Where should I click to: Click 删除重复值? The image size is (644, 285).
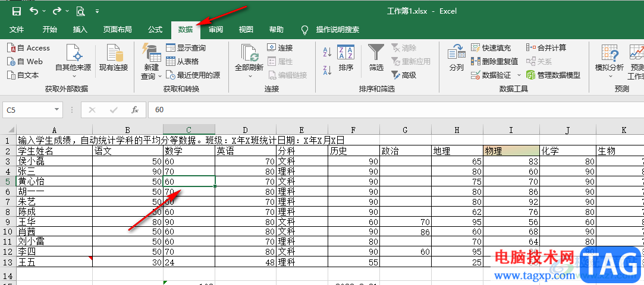pyautogui.click(x=495, y=62)
